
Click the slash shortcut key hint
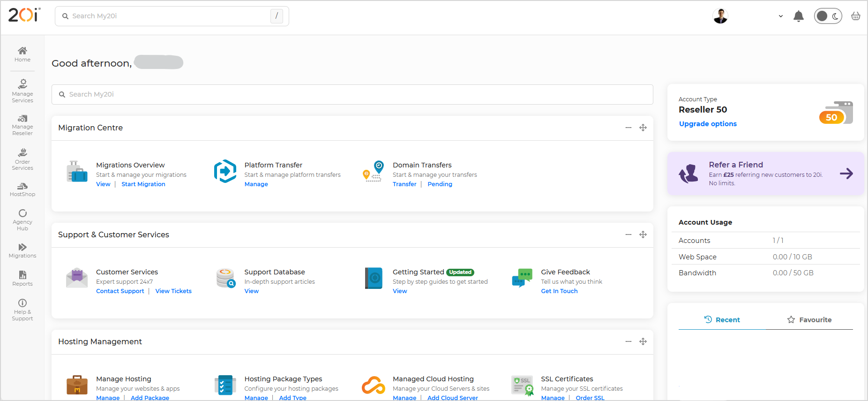[x=277, y=16]
